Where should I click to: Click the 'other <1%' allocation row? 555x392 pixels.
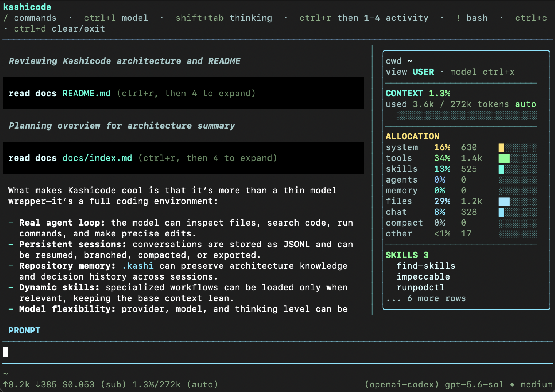click(461, 233)
